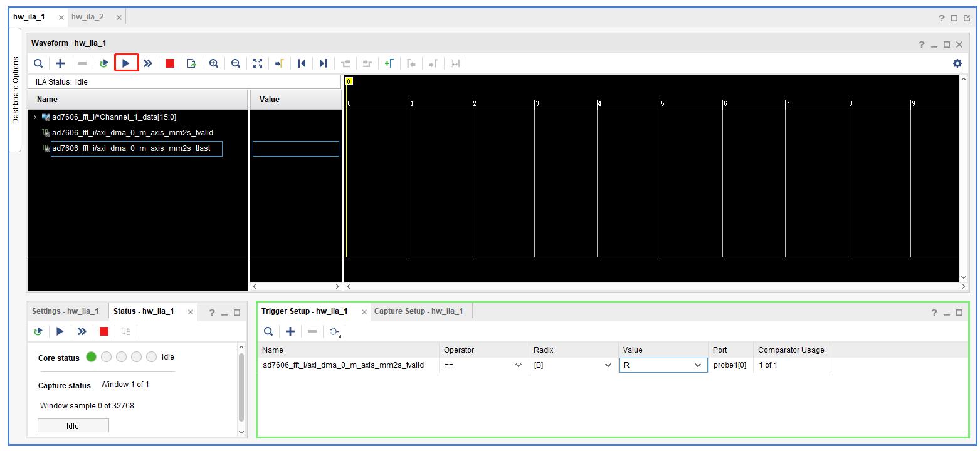Click Zoom In in waveform toolbar
This screenshot has width=980, height=451.
(214, 63)
